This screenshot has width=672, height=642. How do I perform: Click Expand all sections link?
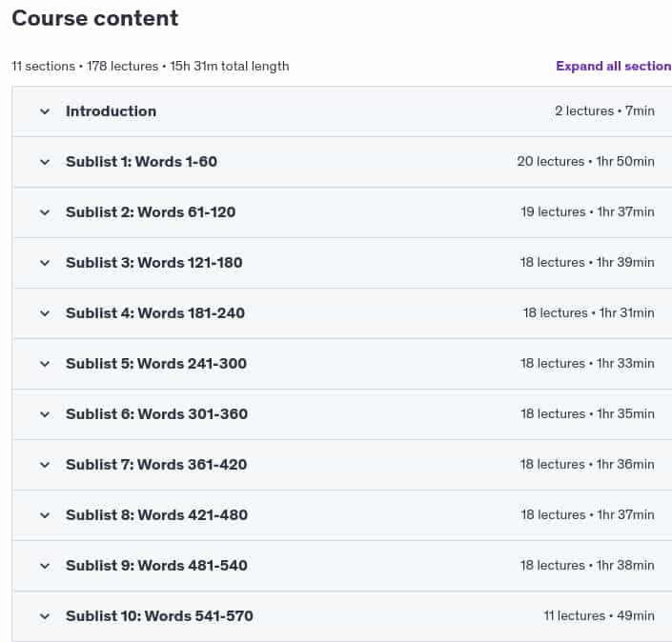tap(614, 66)
